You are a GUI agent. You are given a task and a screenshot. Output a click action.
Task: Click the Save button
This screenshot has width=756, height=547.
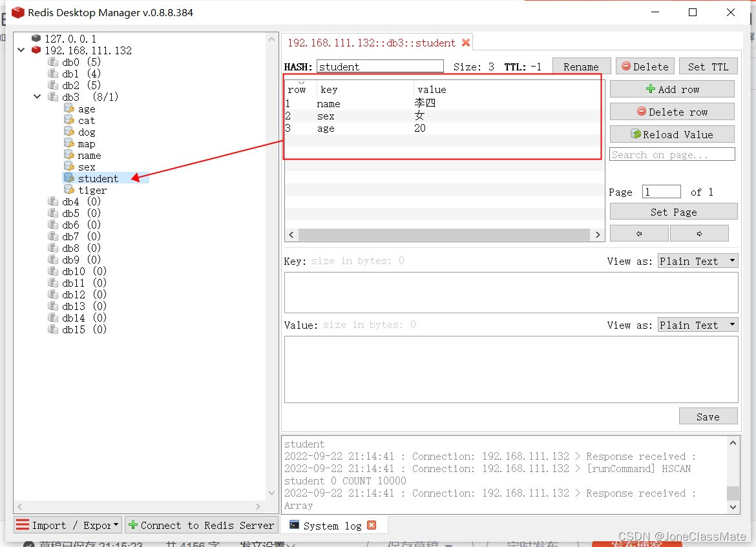pos(708,417)
